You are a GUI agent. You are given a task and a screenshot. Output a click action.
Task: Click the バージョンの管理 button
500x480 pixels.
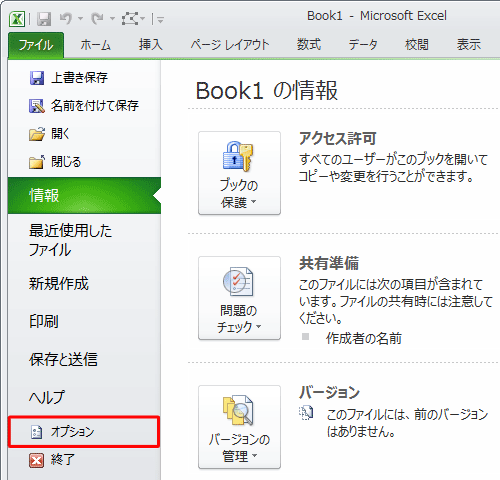coord(239,427)
